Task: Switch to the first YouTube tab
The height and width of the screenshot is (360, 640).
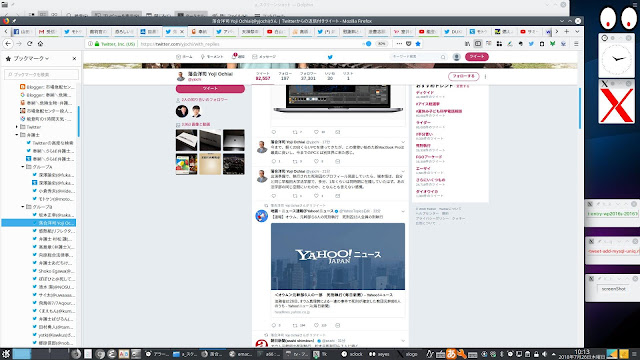Action: tap(276, 31)
